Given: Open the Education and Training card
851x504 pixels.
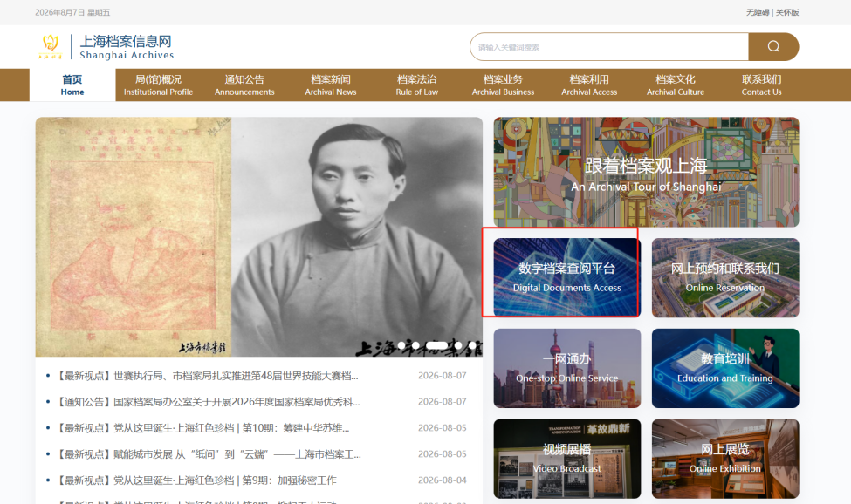Looking at the screenshot, I should pyautogui.click(x=725, y=368).
